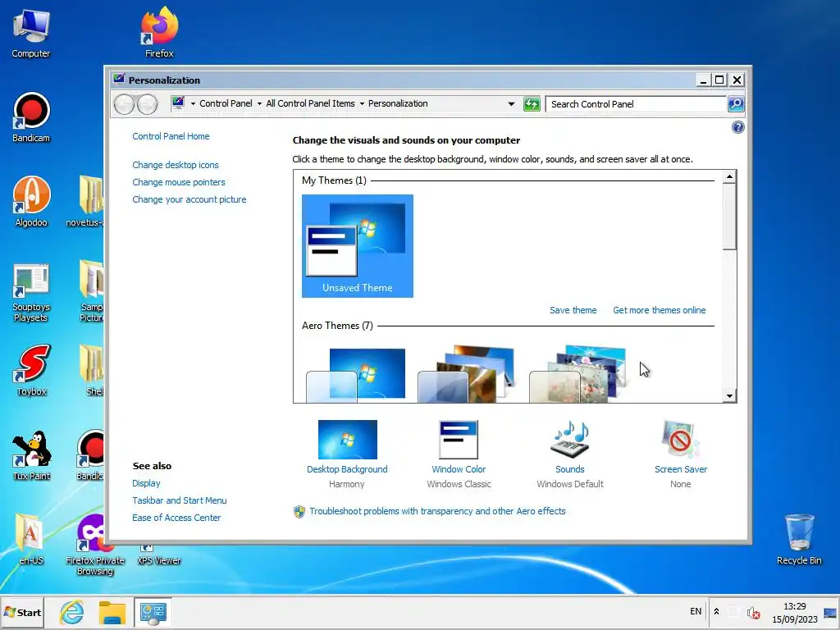Click Change desktop icons link
Screen dimensions: 840x630
[176, 165]
